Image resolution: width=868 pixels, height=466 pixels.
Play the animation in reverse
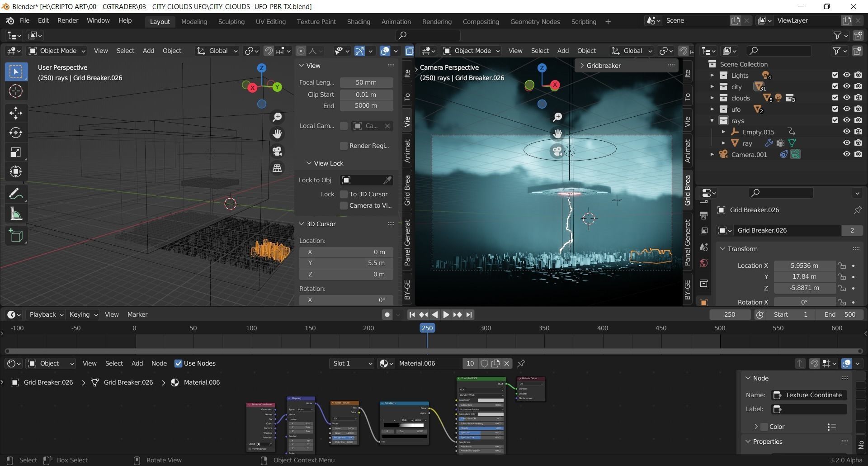[434, 314]
